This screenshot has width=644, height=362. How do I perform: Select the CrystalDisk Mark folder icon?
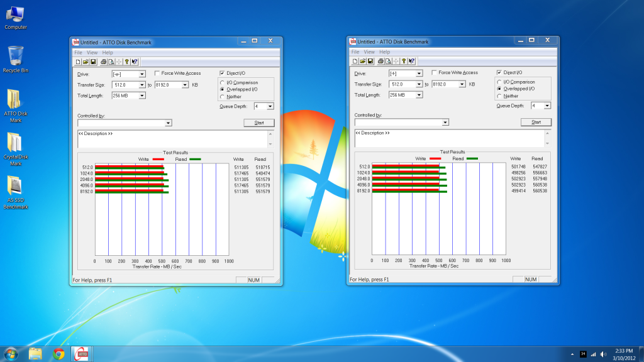(x=16, y=149)
